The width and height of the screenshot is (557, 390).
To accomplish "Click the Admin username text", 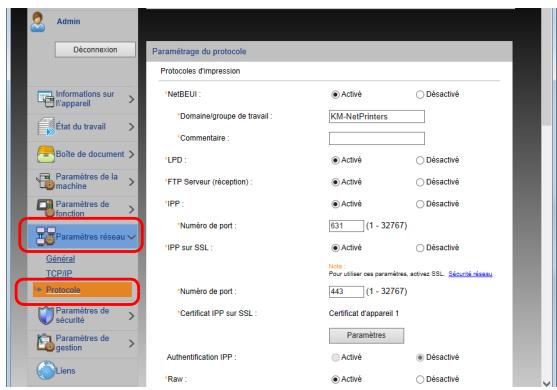I will pyautogui.click(x=69, y=21).
